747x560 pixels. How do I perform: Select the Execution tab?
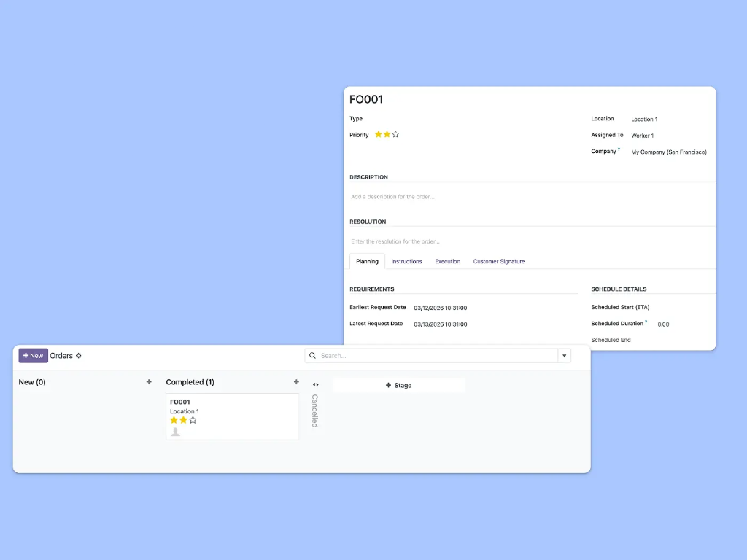(447, 261)
